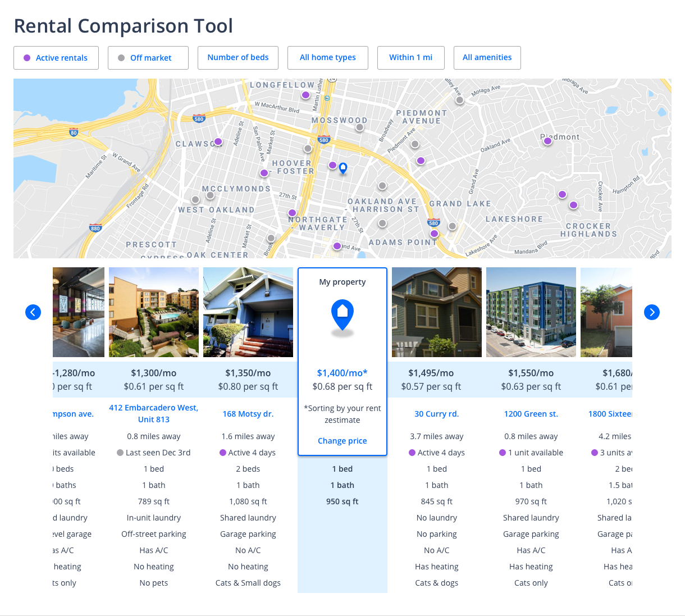The height and width of the screenshot is (616, 685).
Task: Select purple marker near Clawson label
Action: tap(218, 142)
